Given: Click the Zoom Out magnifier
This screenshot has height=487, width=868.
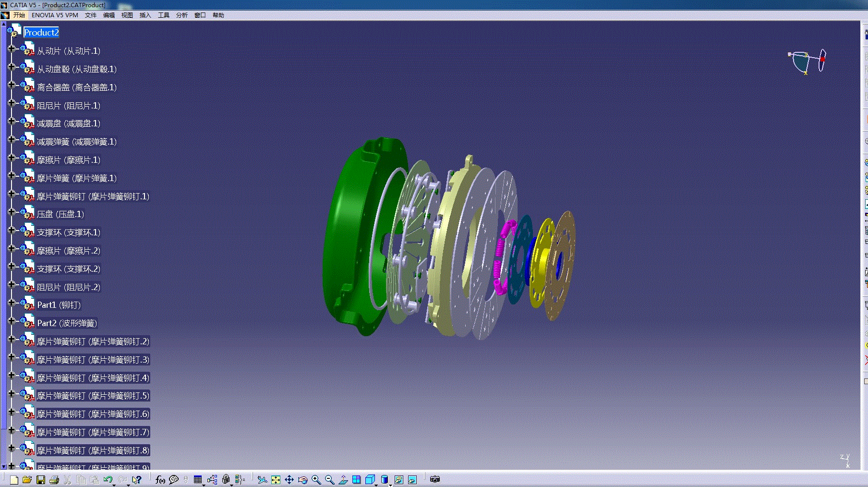Looking at the screenshot, I should click(329, 479).
